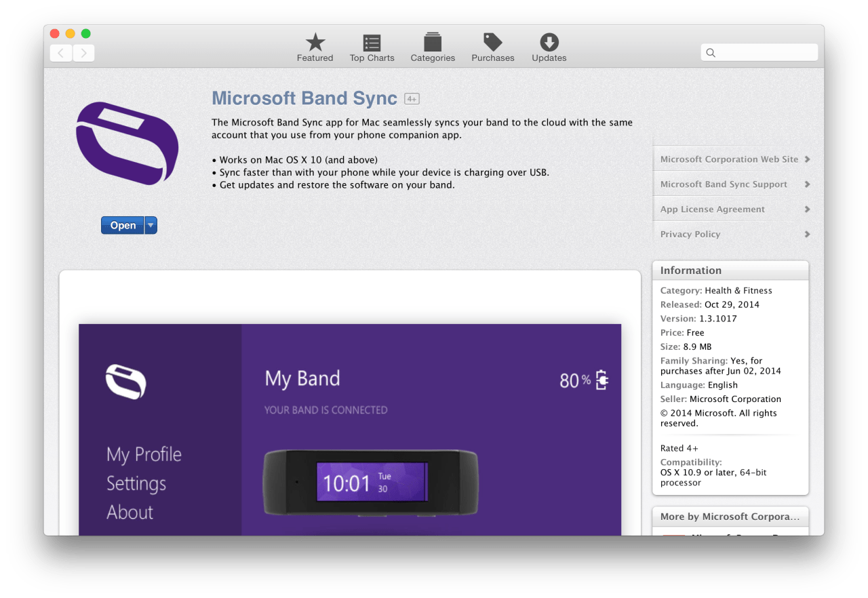The image size is (868, 598).
Task: Switch to Top Charts
Action: point(372,47)
